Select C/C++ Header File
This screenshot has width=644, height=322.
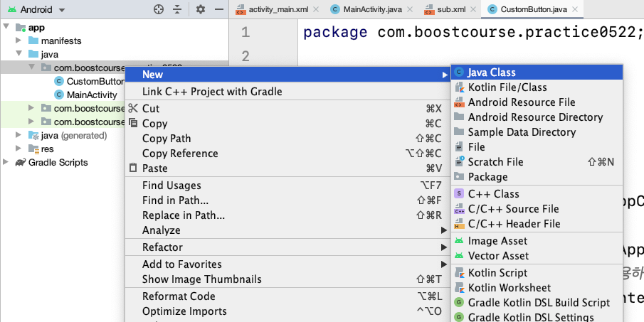tap(537, 224)
